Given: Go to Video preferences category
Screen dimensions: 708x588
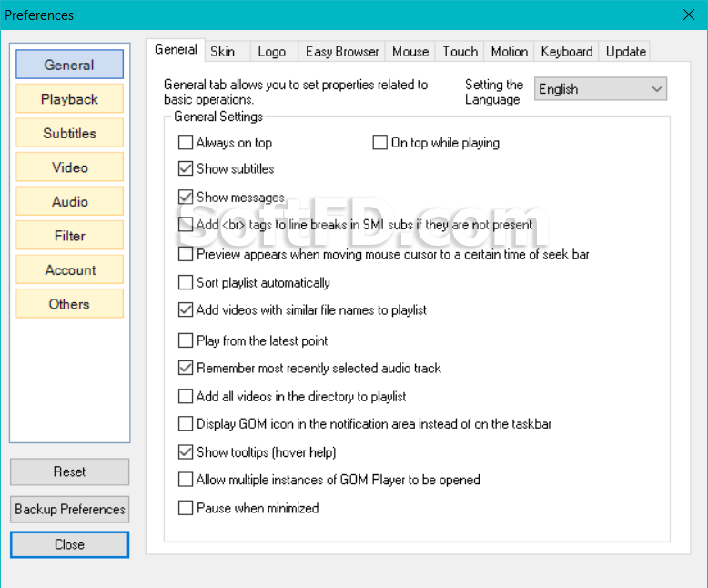Looking at the screenshot, I should (69, 167).
